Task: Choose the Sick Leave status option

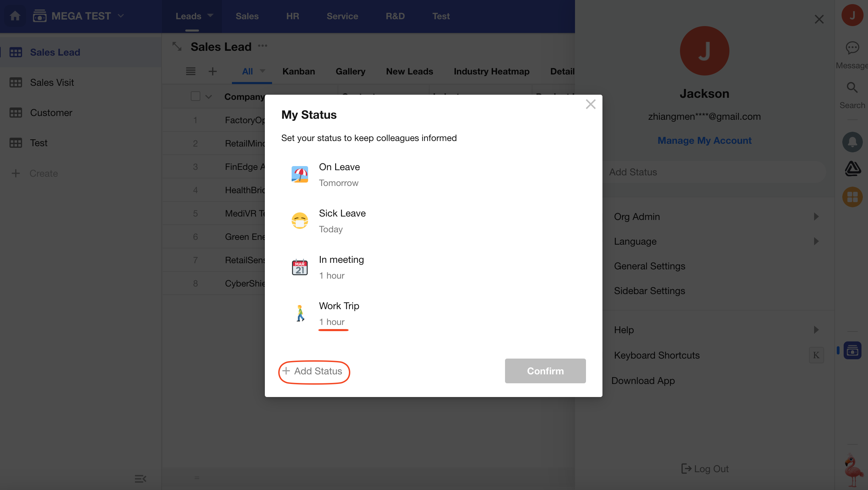Action: click(342, 213)
